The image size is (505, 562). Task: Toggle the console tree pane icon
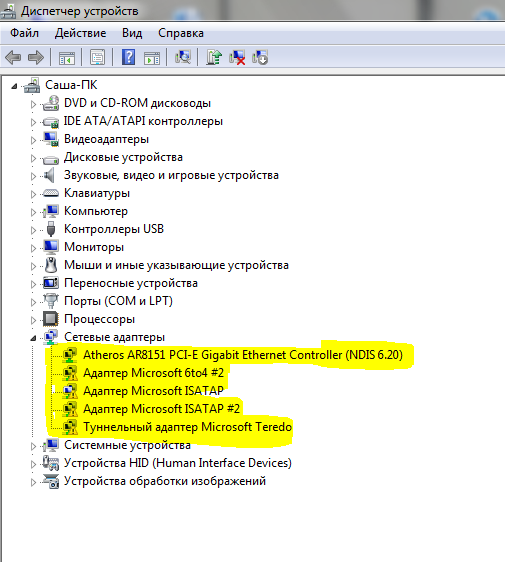pos(67,57)
